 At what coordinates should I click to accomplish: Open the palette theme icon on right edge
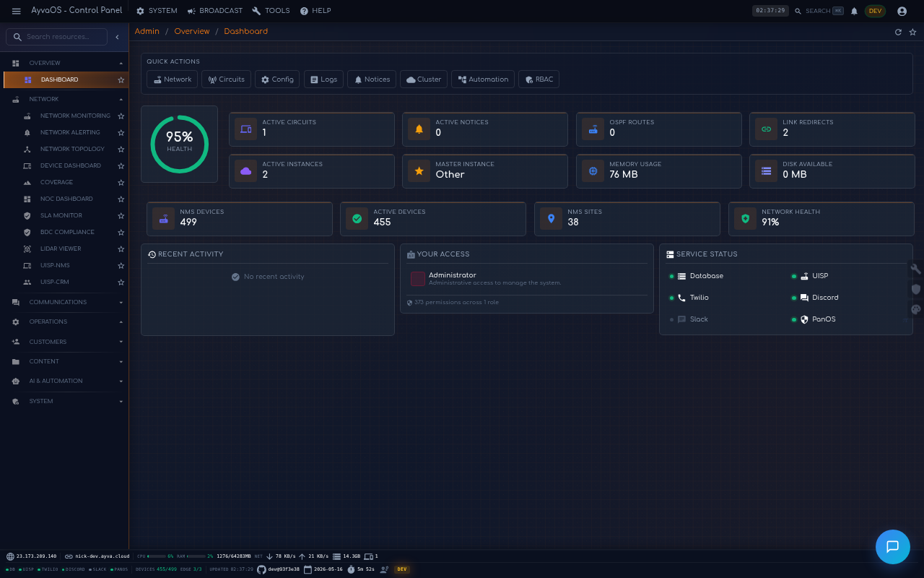click(916, 309)
